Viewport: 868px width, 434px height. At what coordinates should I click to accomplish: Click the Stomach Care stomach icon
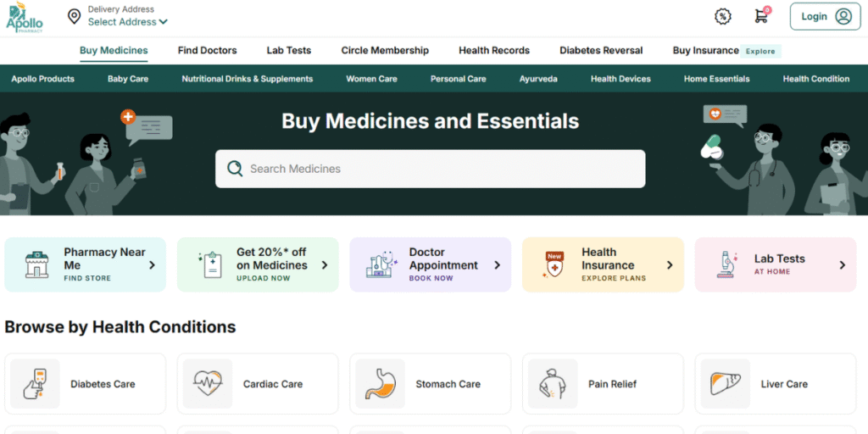pyautogui.click(x=381, y=384)
